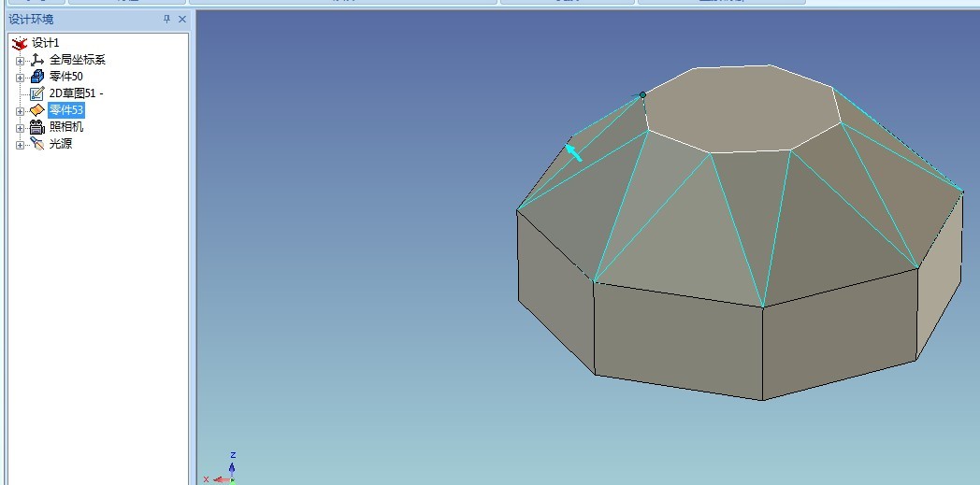Screen dimensions: 980x485
Task: Pin the 设计环境 panel with pushpin icon
Action: pos(166,19)
